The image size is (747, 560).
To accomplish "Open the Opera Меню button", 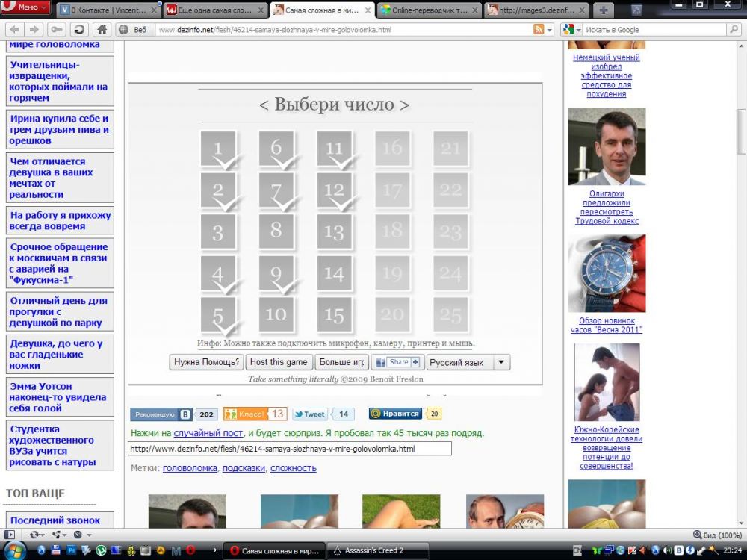I will 25,7.
